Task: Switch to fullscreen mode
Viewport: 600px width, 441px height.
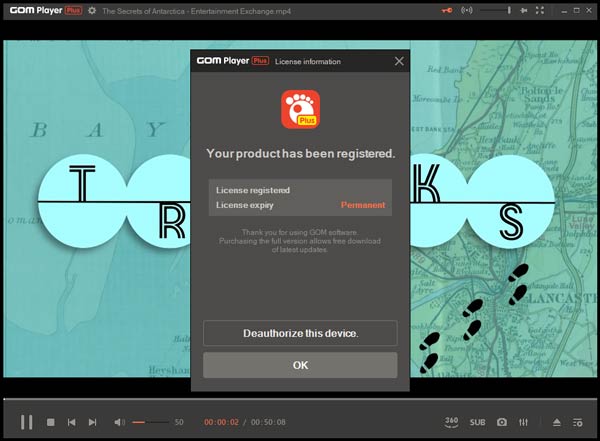Action: [x=540, y=10]
